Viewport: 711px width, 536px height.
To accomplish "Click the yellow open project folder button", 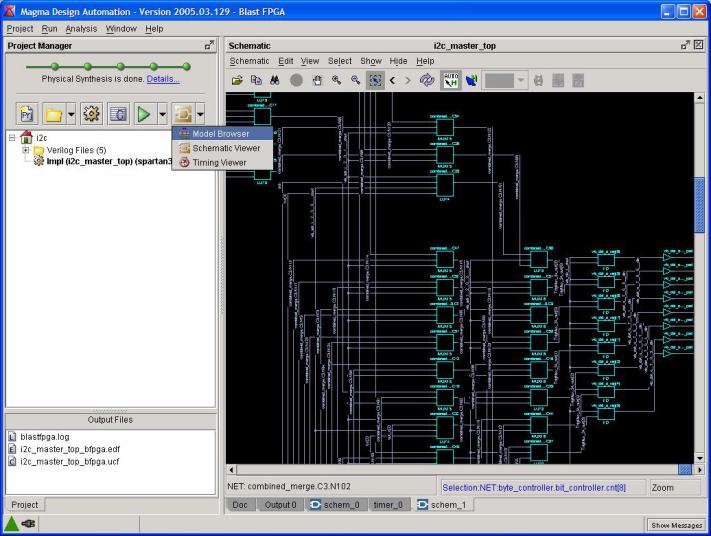I will click(54, 114).
